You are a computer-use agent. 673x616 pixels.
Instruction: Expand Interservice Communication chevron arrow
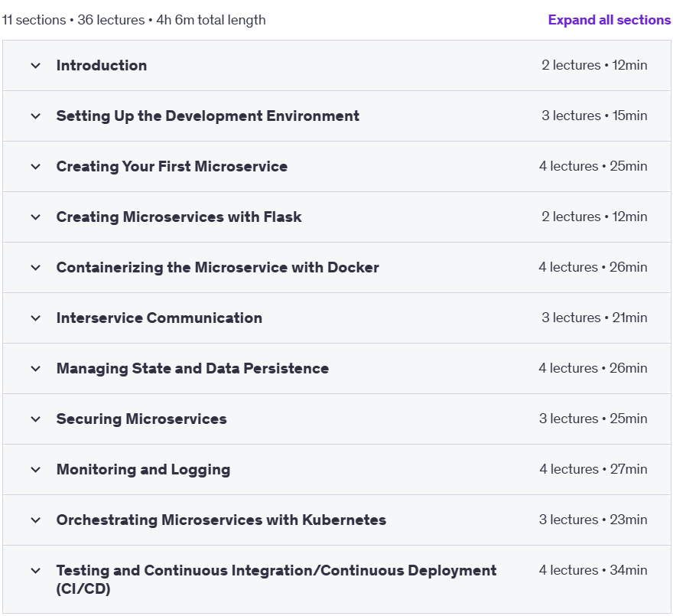click(x=36, y=318)
